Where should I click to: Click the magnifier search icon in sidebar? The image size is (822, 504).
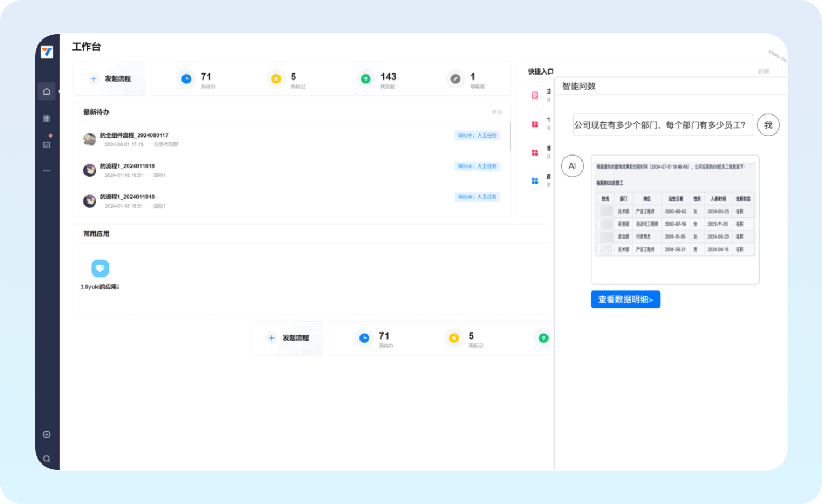[47, 459]
